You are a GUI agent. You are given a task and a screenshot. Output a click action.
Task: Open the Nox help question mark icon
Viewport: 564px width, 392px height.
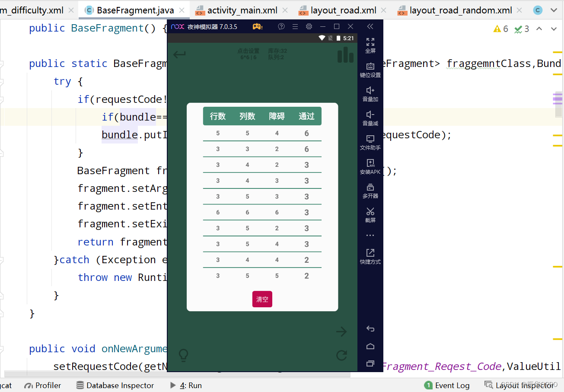click(281, 26)
